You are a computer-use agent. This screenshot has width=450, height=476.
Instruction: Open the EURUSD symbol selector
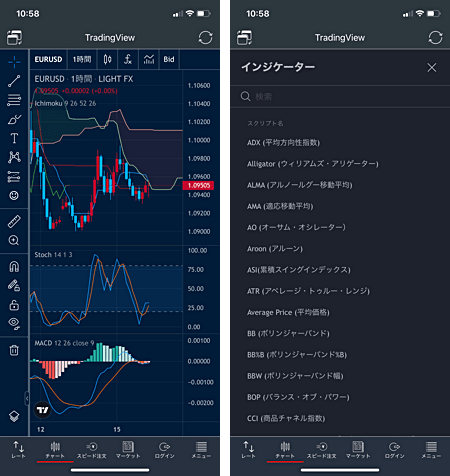48,59
